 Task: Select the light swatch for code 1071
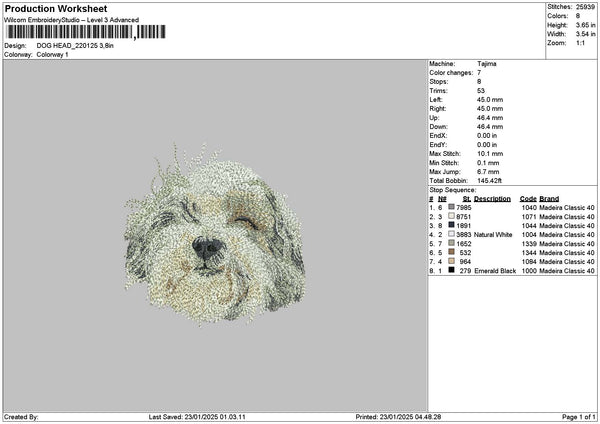click(452, 216)
